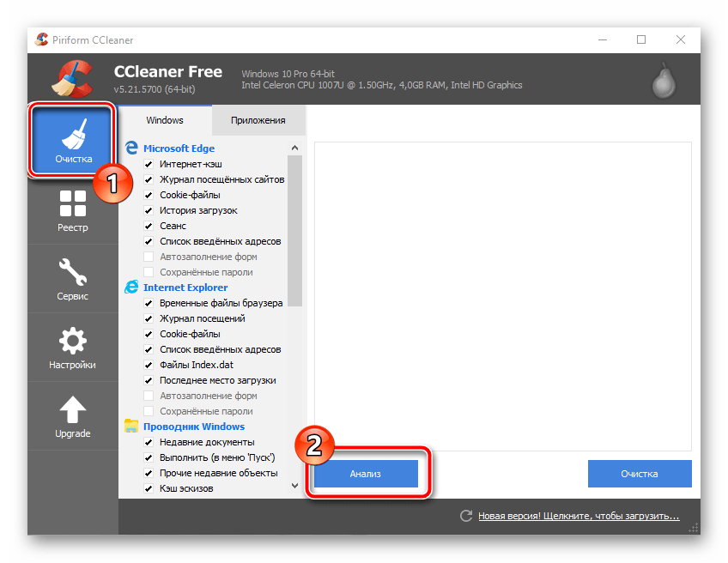Enable Сохранённые пароли under Internet Explorer
Screen dimensions: 728x563
149,411
